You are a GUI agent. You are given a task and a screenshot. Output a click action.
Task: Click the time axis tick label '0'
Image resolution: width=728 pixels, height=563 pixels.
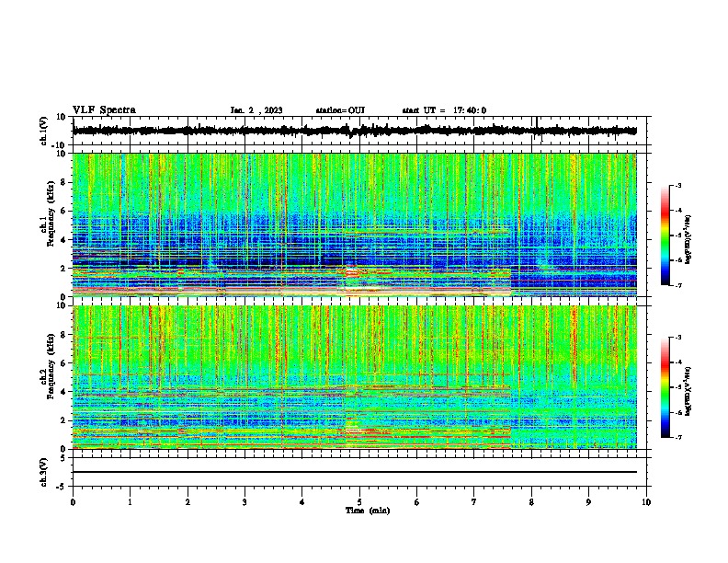73,502
